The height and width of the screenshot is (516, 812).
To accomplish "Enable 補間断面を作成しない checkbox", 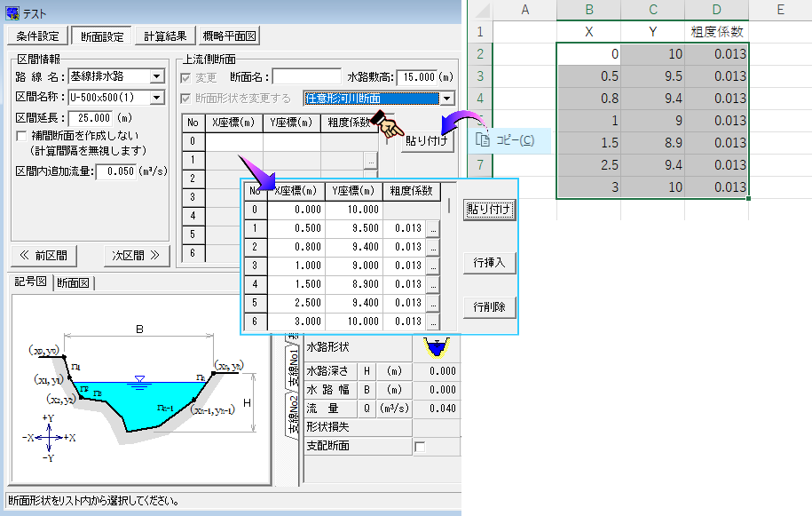I will (x=23, y=136).
